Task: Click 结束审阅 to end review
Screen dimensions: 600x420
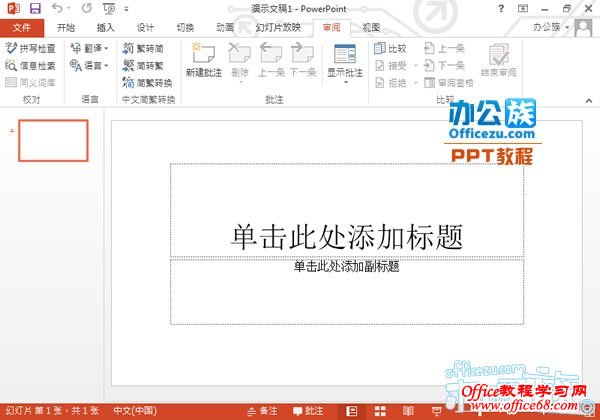Action: point(499,60)
